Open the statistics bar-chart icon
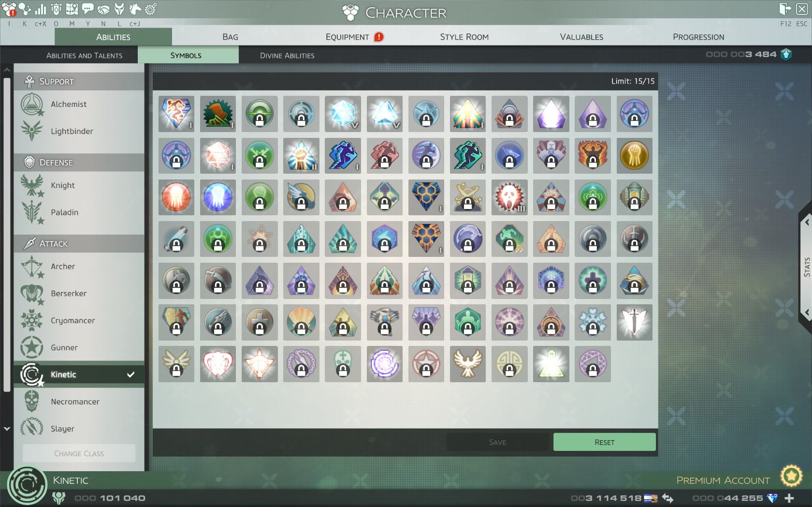 click(x=41, y=9)
